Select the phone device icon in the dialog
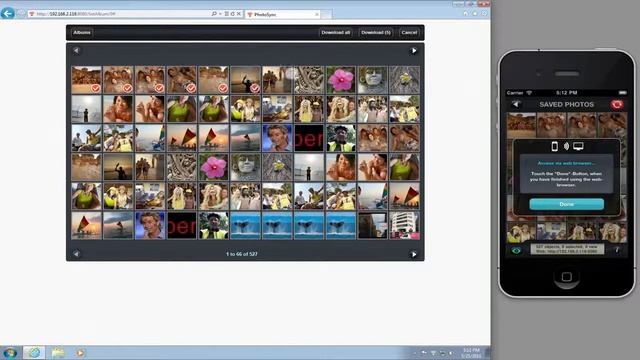Viewport: 640px width, 360px height. click(x=554, y=146)
